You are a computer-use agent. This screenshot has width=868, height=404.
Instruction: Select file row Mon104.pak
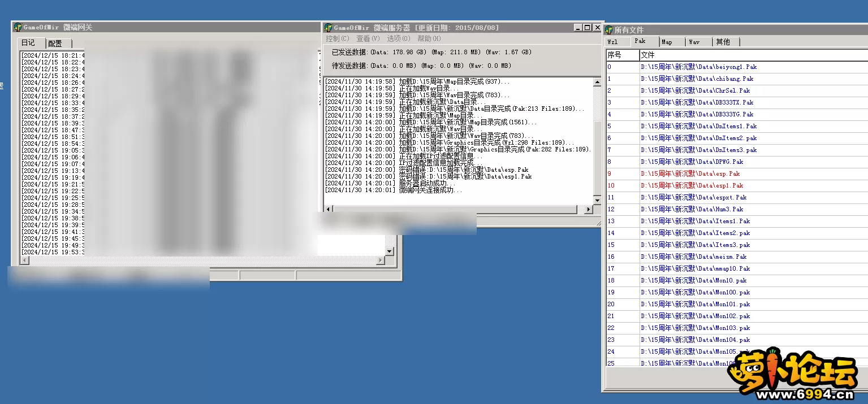pyautogui.click(x=737, y=340)
